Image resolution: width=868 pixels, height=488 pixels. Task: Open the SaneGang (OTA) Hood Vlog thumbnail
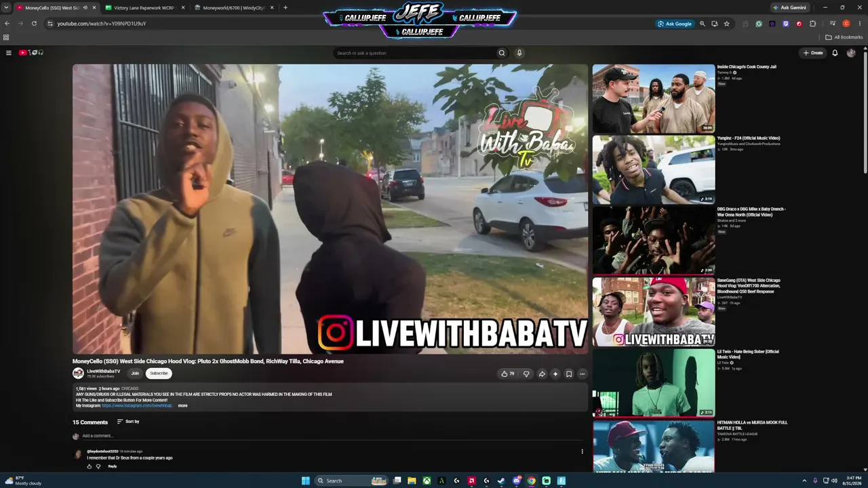(654, 312)
